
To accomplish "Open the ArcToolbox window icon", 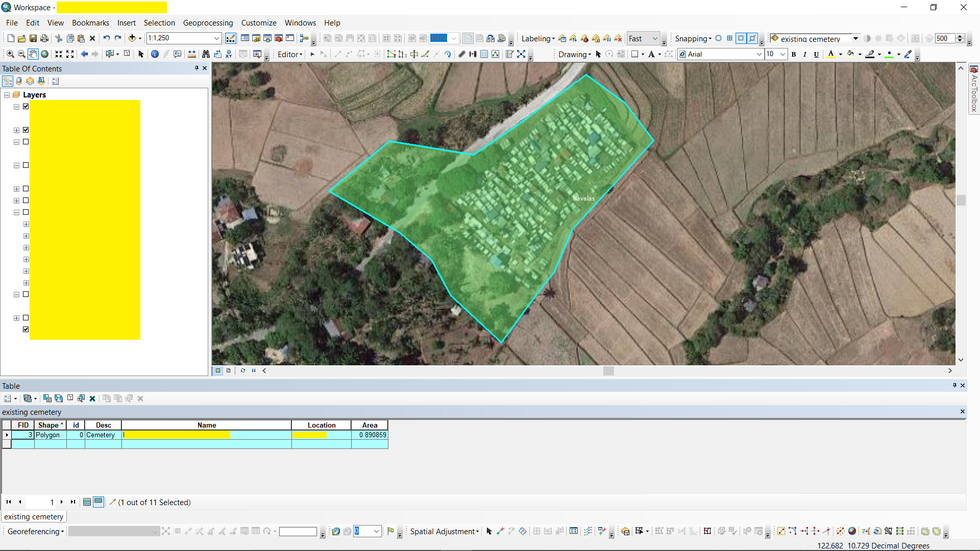I will click(974, 68).
